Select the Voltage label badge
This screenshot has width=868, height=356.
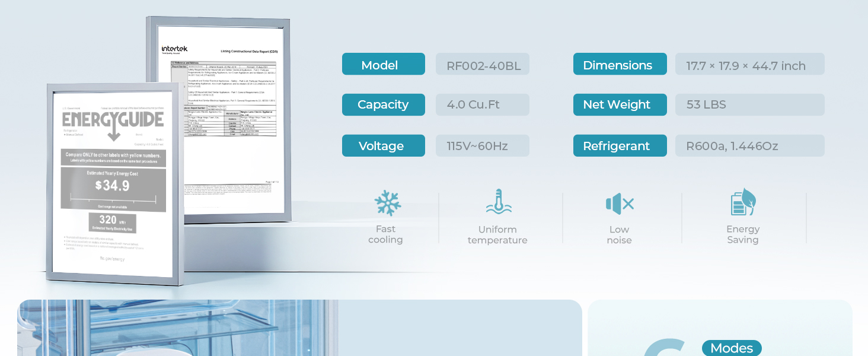point(384,146)
